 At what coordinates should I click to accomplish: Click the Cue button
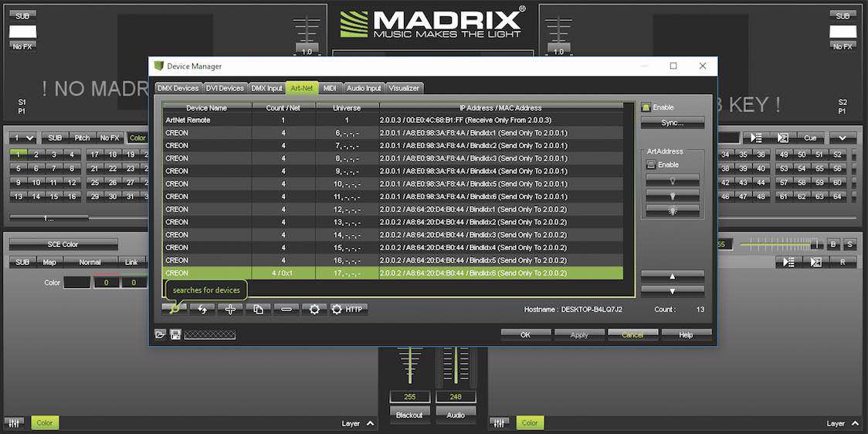coord(810,137)
